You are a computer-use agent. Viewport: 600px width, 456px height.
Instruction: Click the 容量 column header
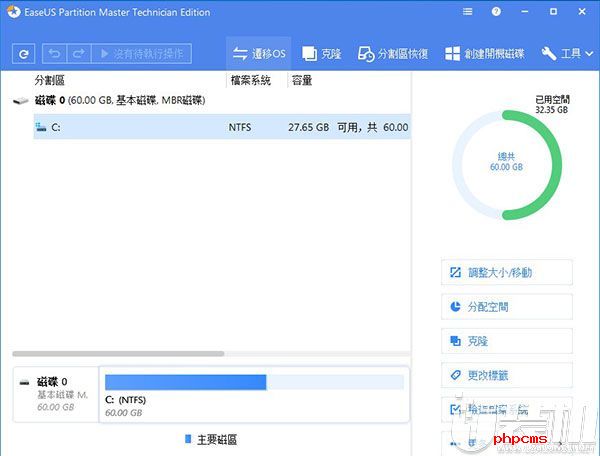click(302, 80)
